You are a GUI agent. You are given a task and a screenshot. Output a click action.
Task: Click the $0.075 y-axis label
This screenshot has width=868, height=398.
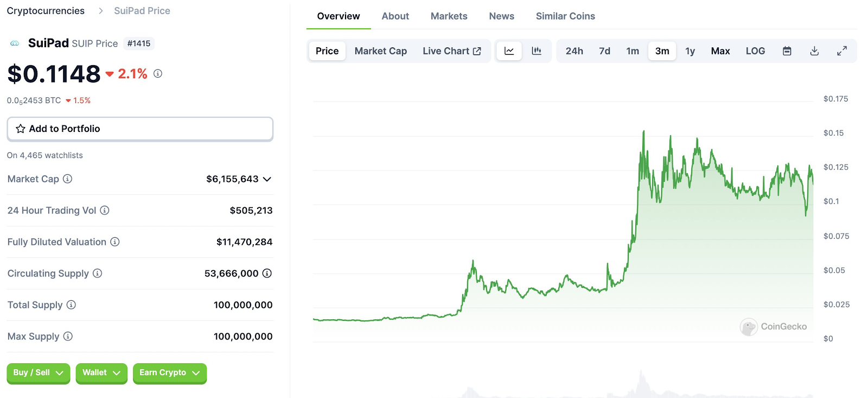coord(836,236)
